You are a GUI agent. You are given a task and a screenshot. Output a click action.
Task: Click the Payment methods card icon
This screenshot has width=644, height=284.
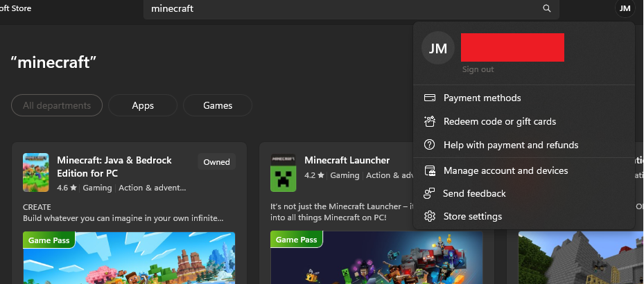[430, 98]
